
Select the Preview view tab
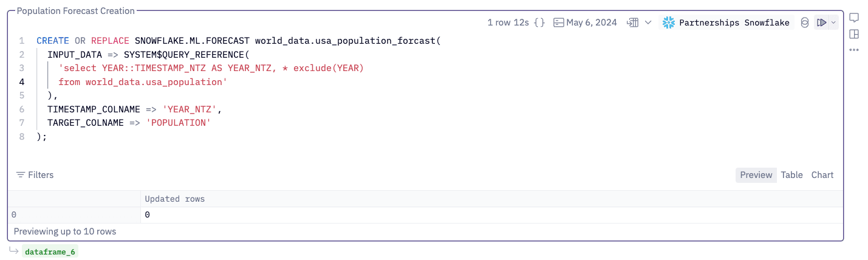tap(756, 175)
